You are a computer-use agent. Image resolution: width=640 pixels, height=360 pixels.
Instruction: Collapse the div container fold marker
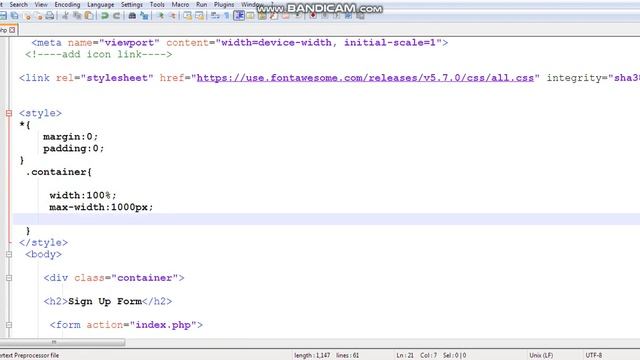(9, 278)
